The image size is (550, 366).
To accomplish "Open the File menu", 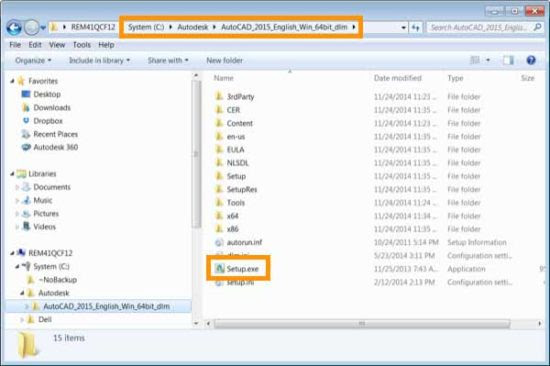I will tap(15, 45).
